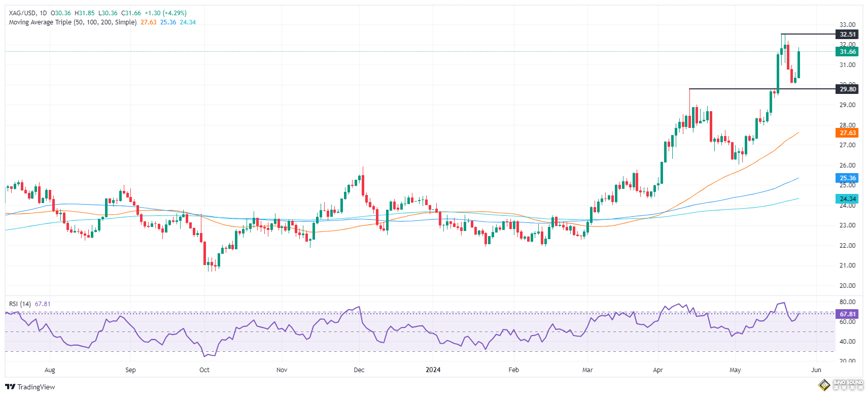868x396 pixels.
Task: Click the TradingView text link
Action: (36, 387)
